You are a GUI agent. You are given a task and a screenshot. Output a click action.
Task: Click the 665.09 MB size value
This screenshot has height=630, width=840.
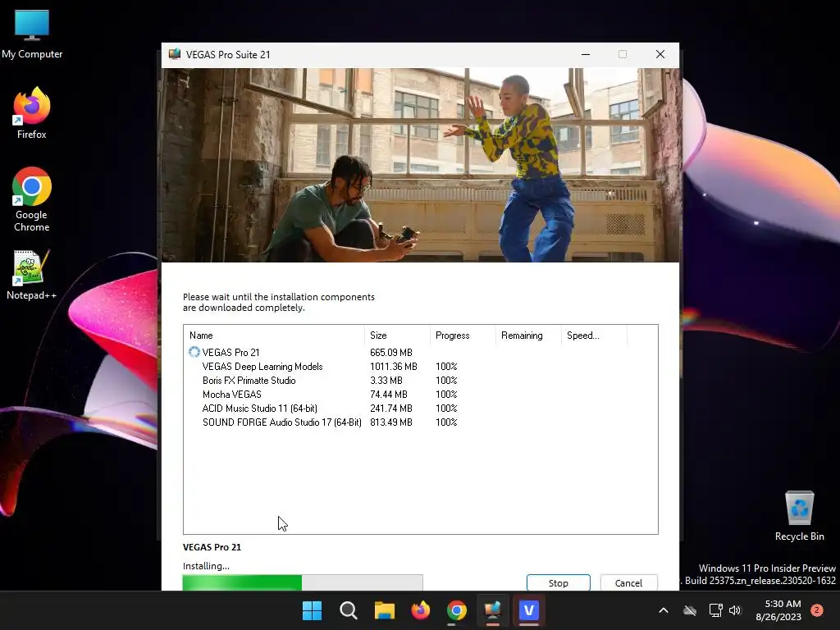click(x=391, y=353)
